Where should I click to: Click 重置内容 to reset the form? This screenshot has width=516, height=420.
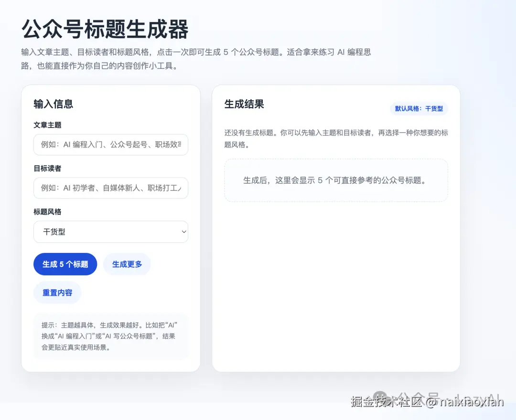pyautogui.click(x=57, y=293)
